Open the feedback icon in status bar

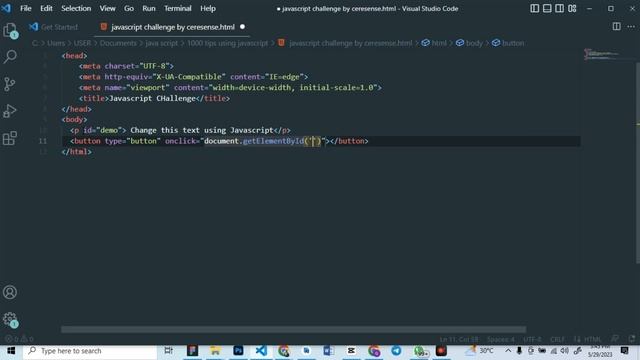(x=615, y=339)
